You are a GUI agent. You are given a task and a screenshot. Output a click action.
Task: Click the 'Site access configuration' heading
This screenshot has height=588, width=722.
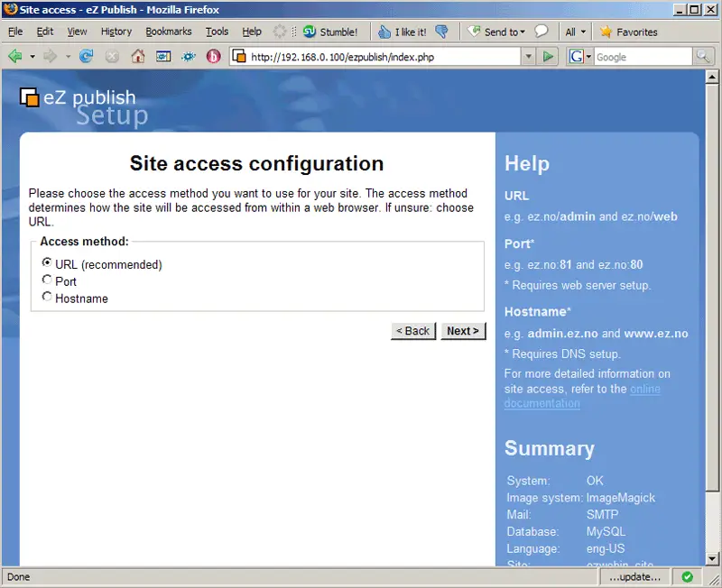pos(256,163)
